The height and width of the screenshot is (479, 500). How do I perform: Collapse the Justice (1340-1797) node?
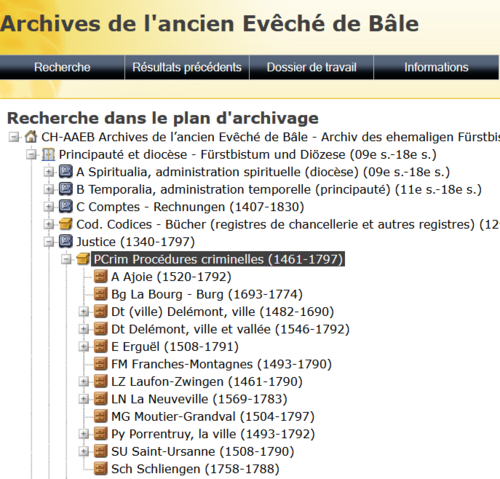[49, 242]
